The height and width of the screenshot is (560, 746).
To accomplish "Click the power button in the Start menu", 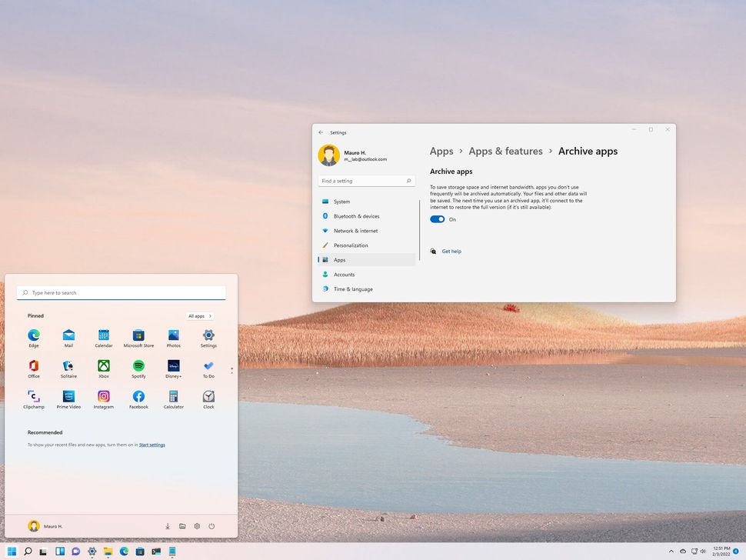I will (x=211, y=526).
